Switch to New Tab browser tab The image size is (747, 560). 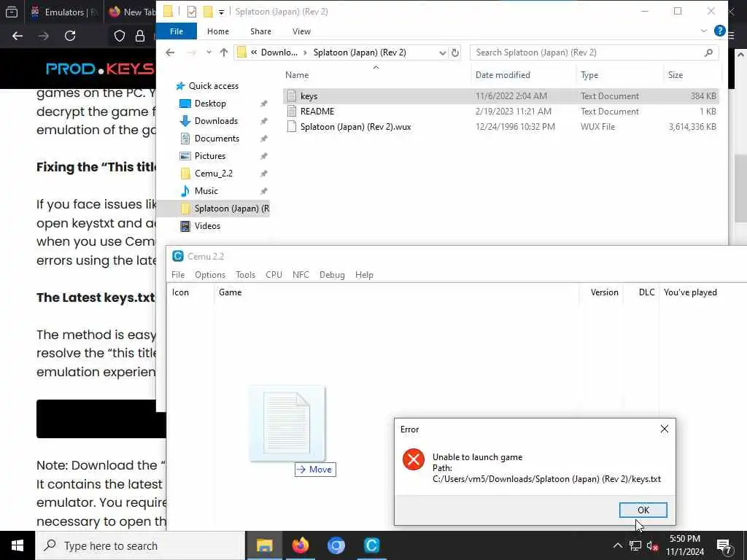pos(131,12)
